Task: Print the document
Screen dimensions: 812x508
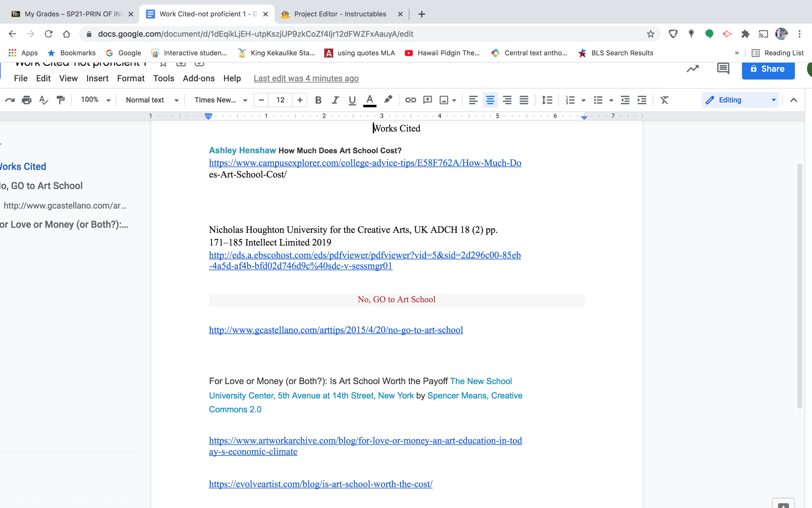Action: (26, 100)
